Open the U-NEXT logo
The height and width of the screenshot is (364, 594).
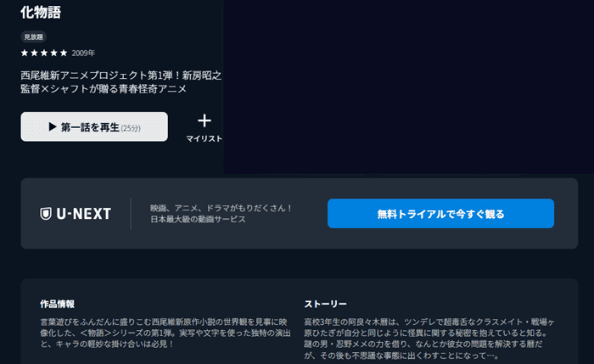coord(76,214)
